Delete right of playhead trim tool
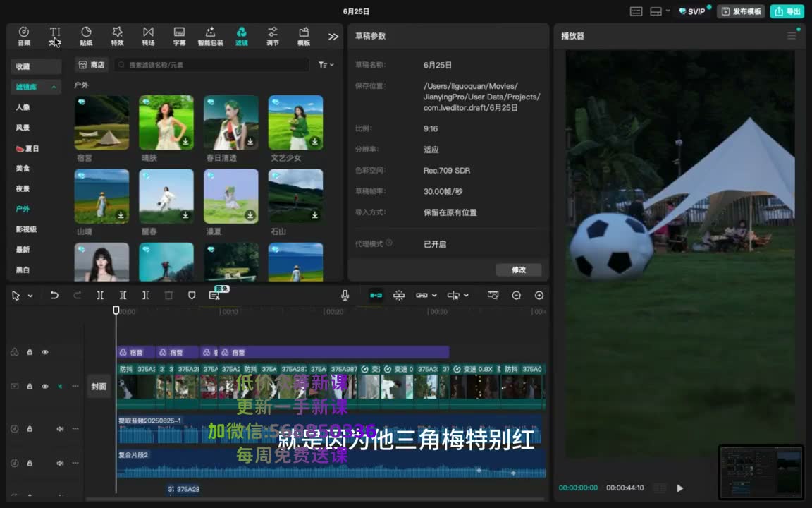This screenshot has width=812, height=508. coord(145,295)
